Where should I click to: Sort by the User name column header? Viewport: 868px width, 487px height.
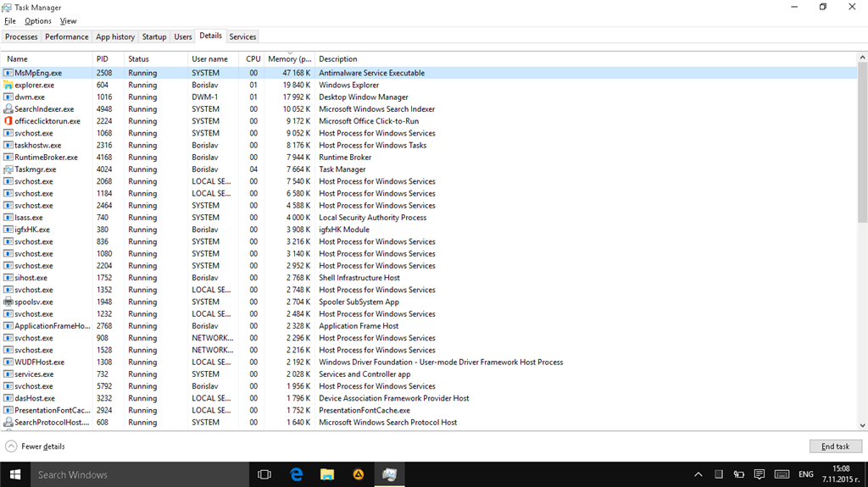(213, 58)
